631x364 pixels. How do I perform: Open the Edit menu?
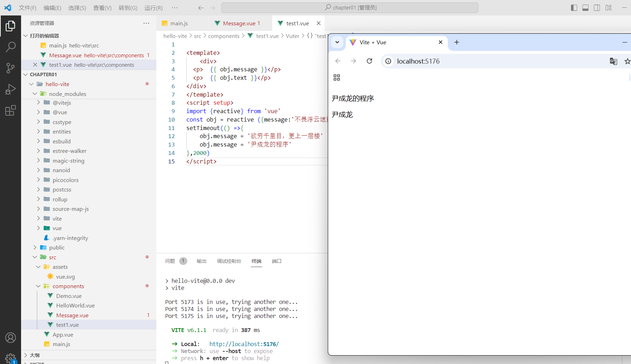pos(52,8)
